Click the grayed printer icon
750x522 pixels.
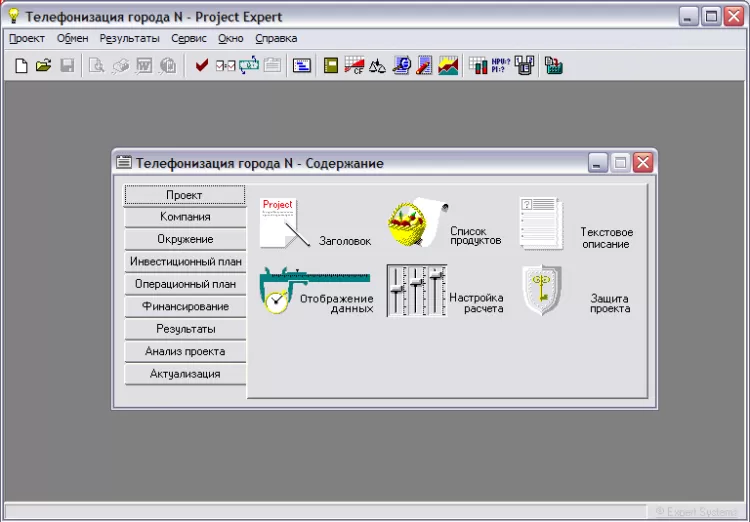[121, 66]
